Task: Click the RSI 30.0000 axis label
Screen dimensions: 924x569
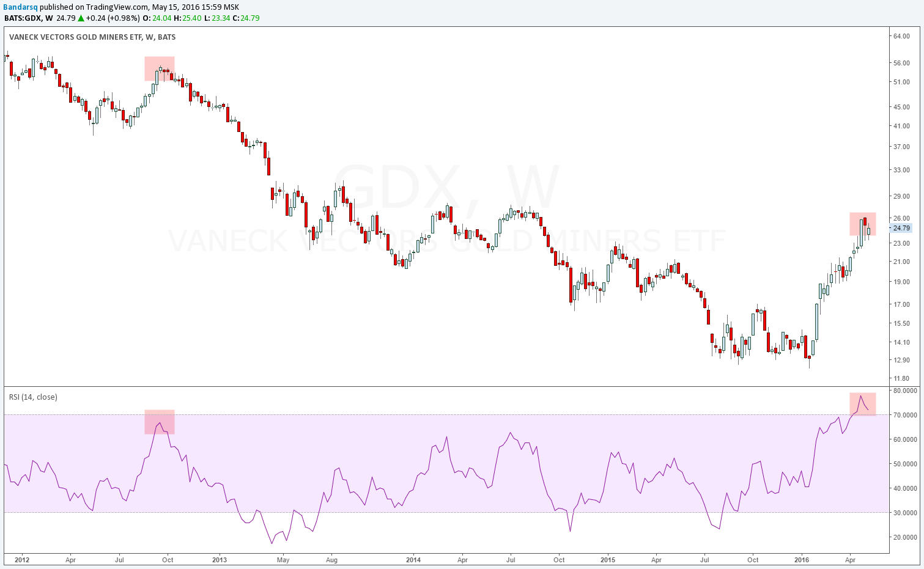Action: pyautogui.click(x=904, y=513)
